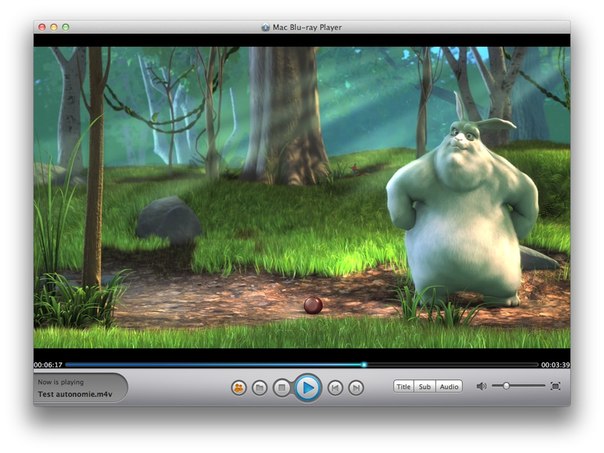Skip to the next chapter
Image resolution: width=604 pixels, height=453 pixels.
point(356,387)
